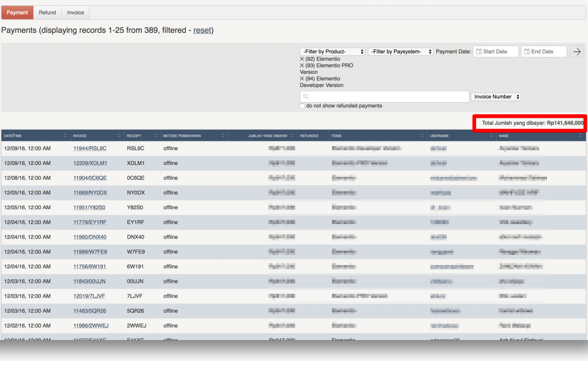The height and width of the screenshot is (373, 588).
Task: Sort table by the Date/Time column
Action: [34, 136]
